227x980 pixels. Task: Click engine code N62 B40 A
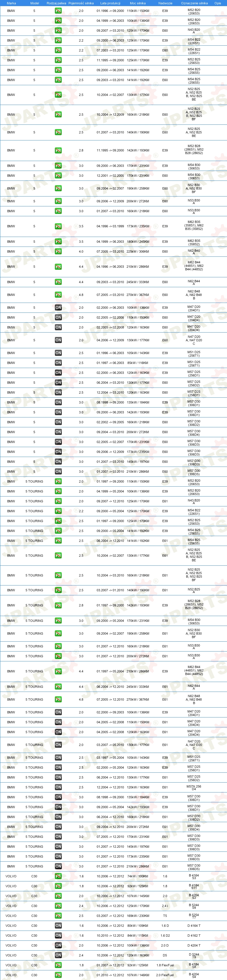194,252
